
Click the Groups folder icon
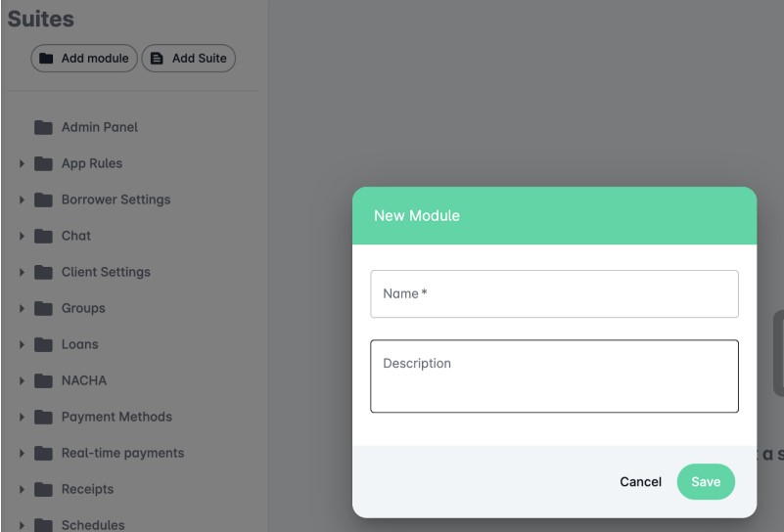click(x=43, y=308)
